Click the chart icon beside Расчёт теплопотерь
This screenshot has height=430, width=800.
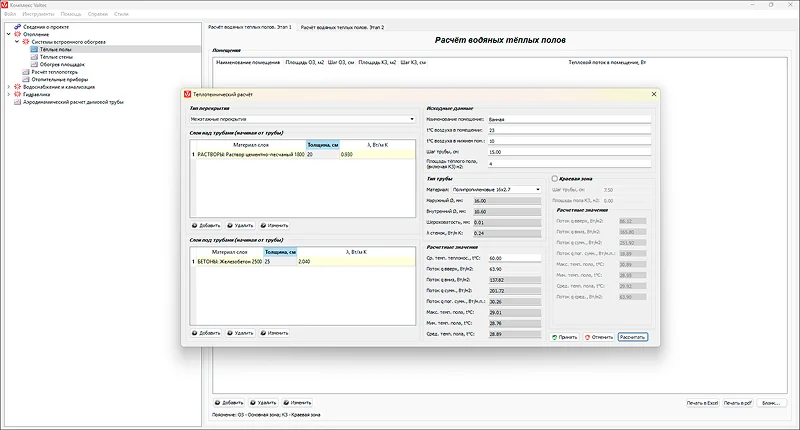pos(26,72)
